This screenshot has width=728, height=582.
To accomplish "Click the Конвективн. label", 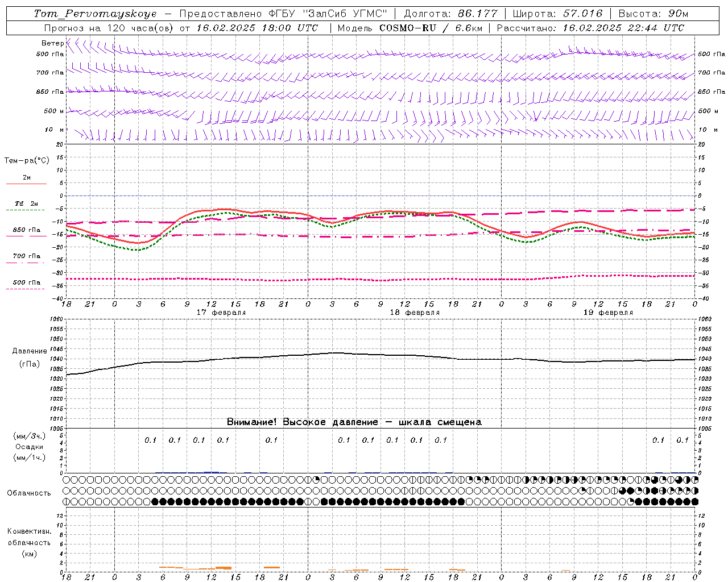I will coord(29,531).
